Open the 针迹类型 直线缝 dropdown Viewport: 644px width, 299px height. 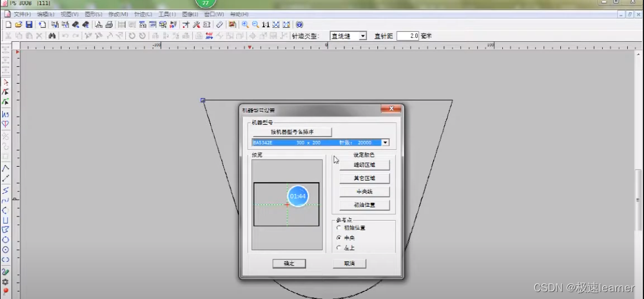point(363,36)
